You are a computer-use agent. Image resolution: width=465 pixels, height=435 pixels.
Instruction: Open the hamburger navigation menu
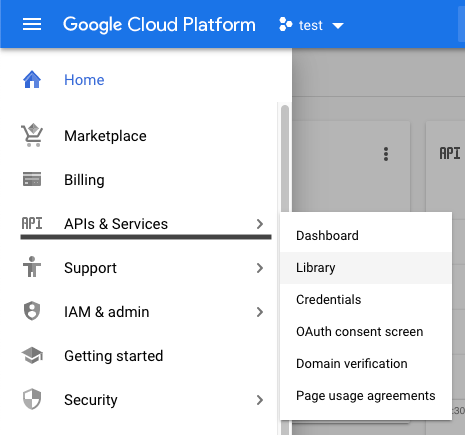32,24
